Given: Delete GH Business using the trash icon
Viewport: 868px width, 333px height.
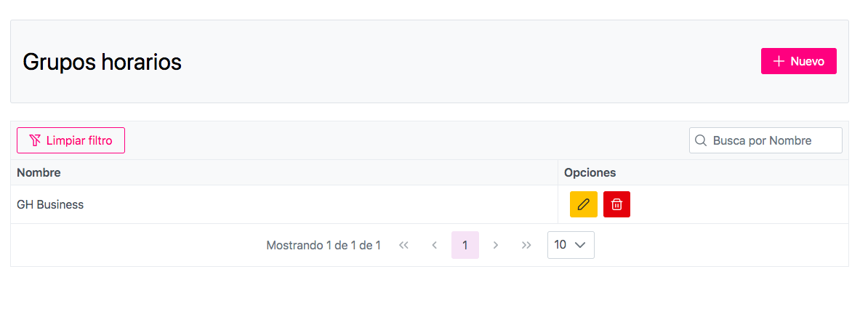Looking at the screenshot, I should 616,204.
